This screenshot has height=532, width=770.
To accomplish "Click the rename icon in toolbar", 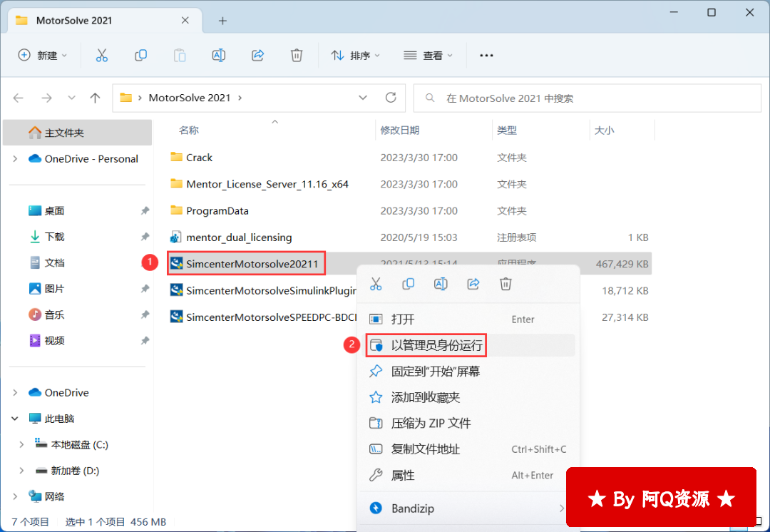I will click(x=219, y=55).
